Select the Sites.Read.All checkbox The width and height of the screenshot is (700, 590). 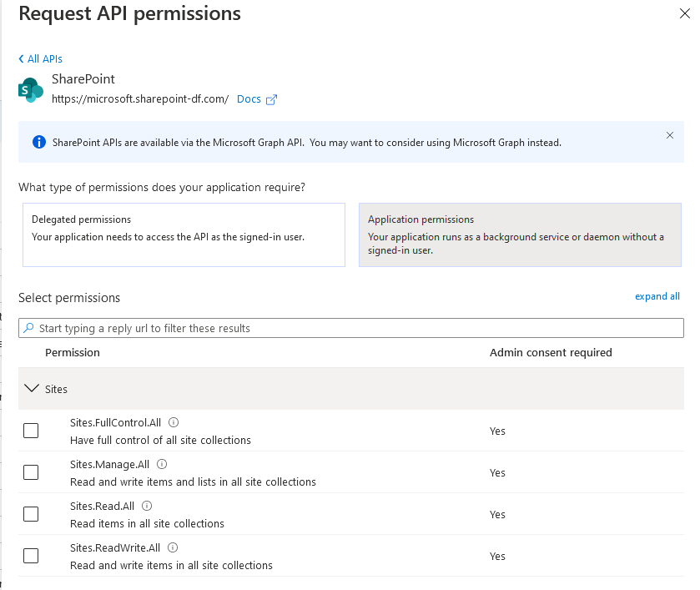coord(30,514)
